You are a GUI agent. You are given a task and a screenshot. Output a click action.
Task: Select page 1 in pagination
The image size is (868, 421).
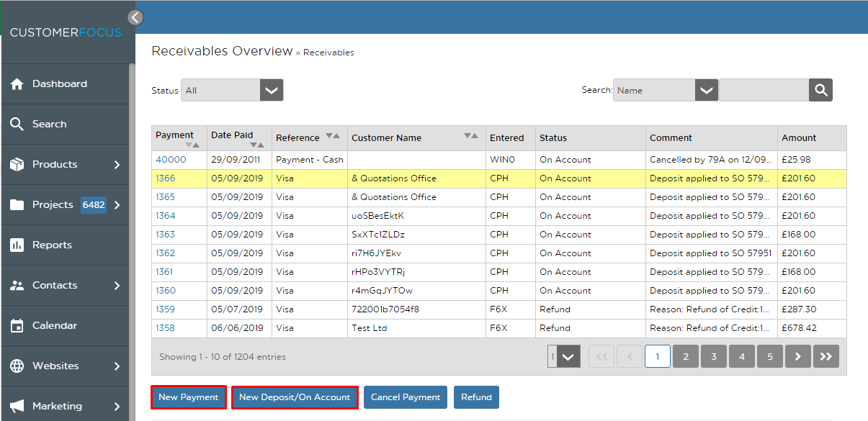[658, 356]
